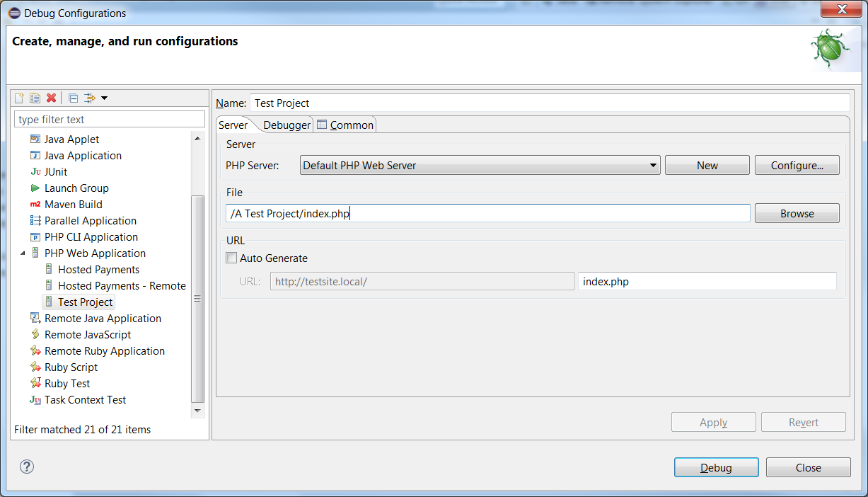The image size is (868, 497).
Task: Switch to the Debugger tab
Action: (x=287, y=125)
